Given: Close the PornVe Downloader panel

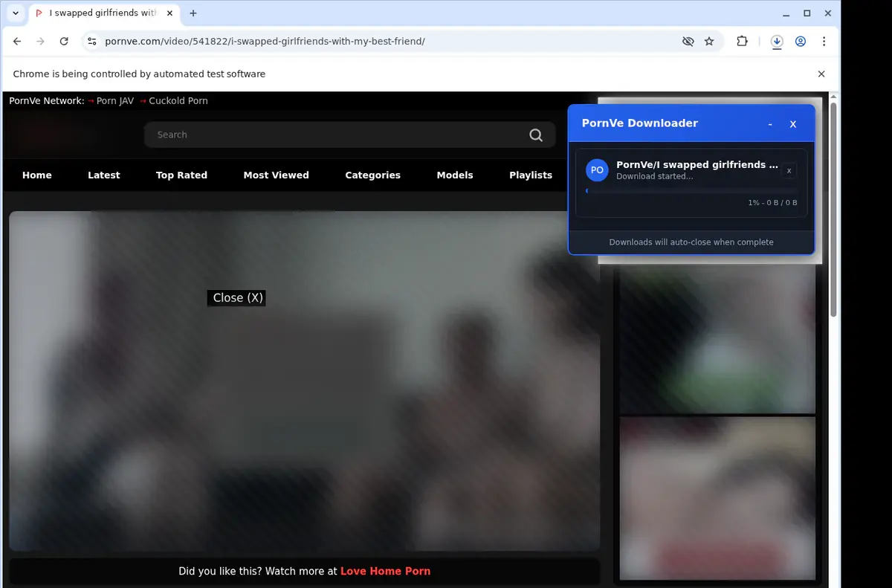Looking at the screenshot, I should [793, 124].
